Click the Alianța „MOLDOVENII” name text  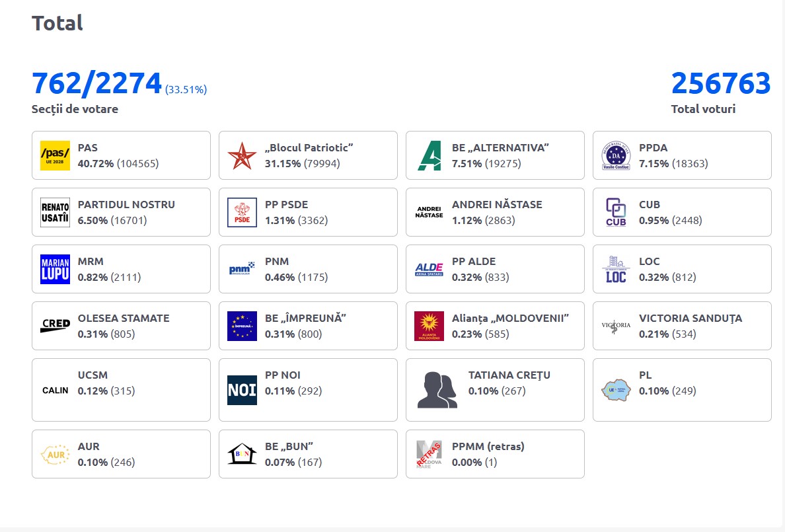click(x=510, y=318)
